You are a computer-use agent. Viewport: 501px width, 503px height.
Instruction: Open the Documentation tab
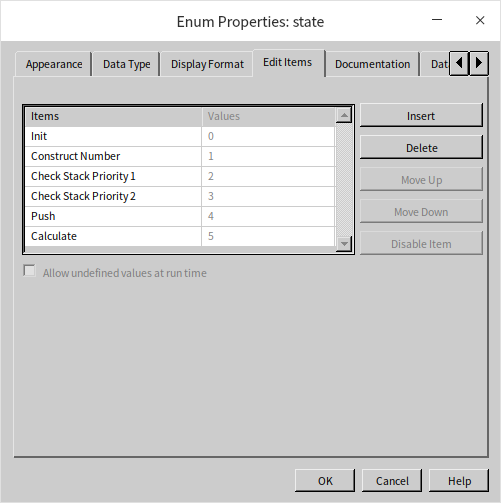(372, 64)
